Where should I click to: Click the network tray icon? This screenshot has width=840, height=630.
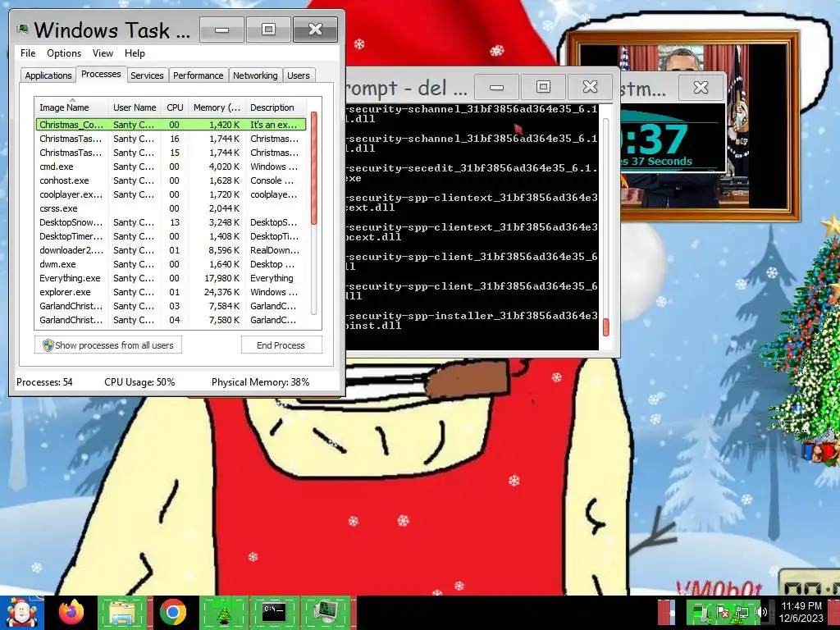[742, 612]
